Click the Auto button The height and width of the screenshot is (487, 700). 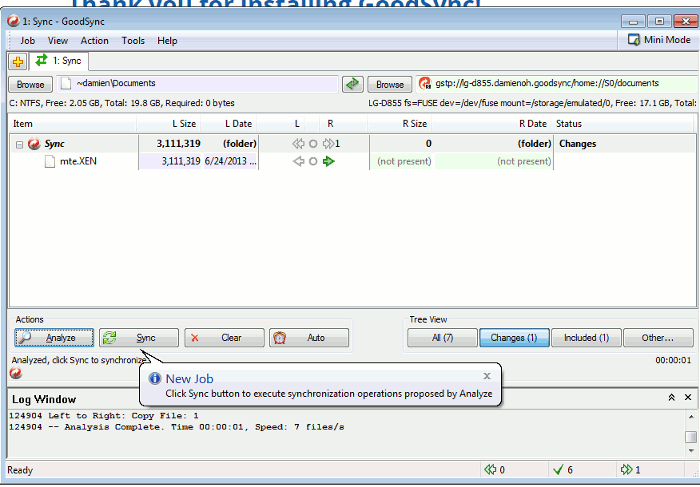(309, 338)
